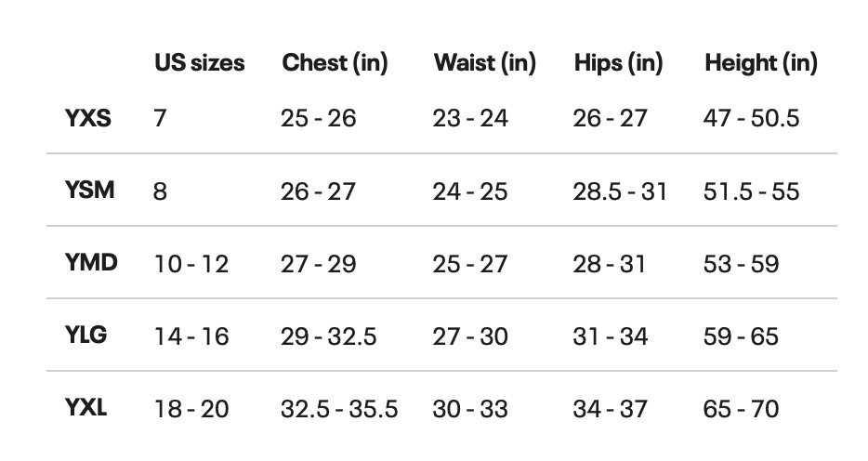The width and height of the screenshot is (868, 461).
Task: Select the US sizes column header
Action: click(x=199, y=62)
